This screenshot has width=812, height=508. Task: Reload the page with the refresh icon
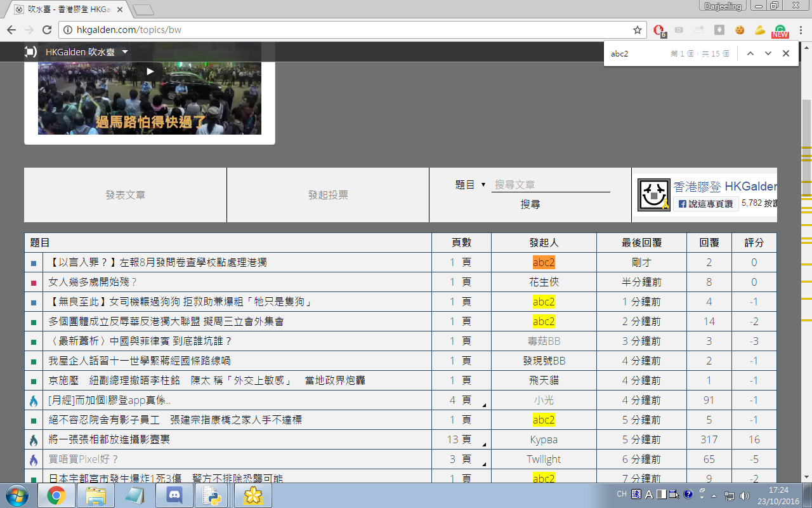tap(46, 30)
